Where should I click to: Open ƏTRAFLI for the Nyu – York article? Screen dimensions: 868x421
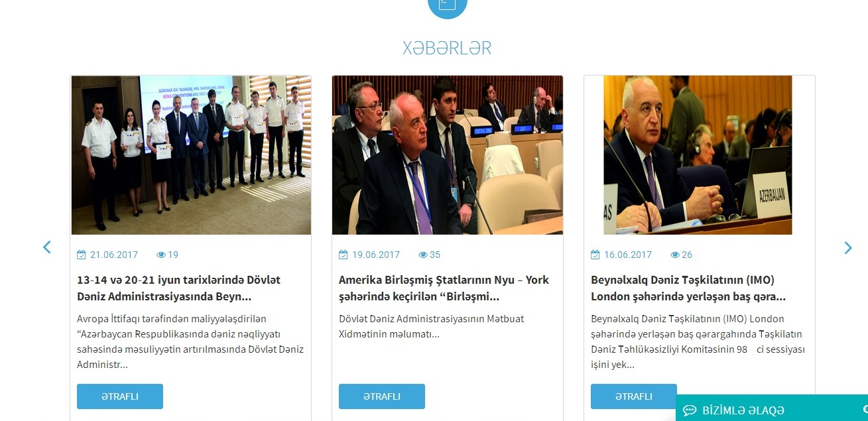coord(382,396)
